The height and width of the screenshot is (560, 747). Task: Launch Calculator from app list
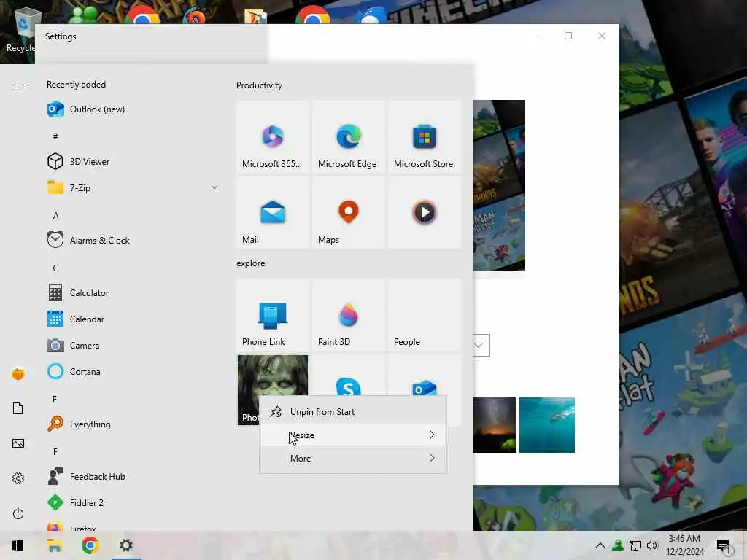tap(133, 292)
